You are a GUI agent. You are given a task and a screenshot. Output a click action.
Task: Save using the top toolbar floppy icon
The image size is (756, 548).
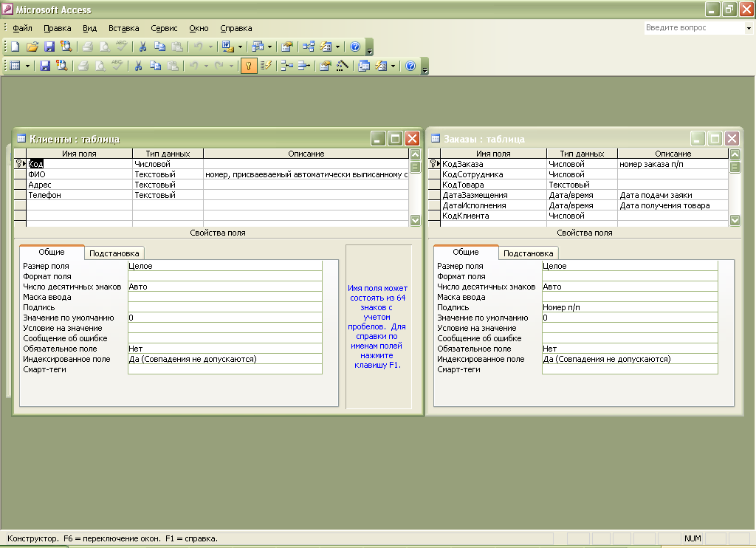(49, 47)
